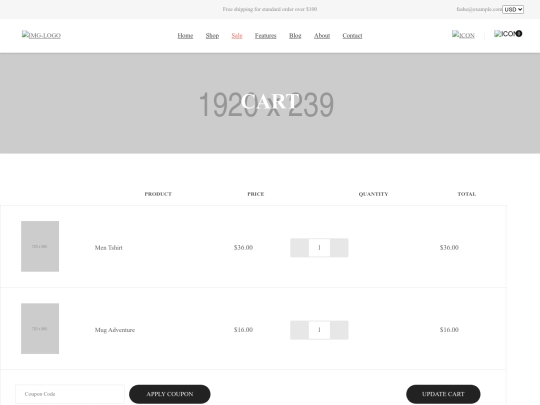Click the Coupon Code input field
The image size is (540, 405).
[x=70, y=394]
